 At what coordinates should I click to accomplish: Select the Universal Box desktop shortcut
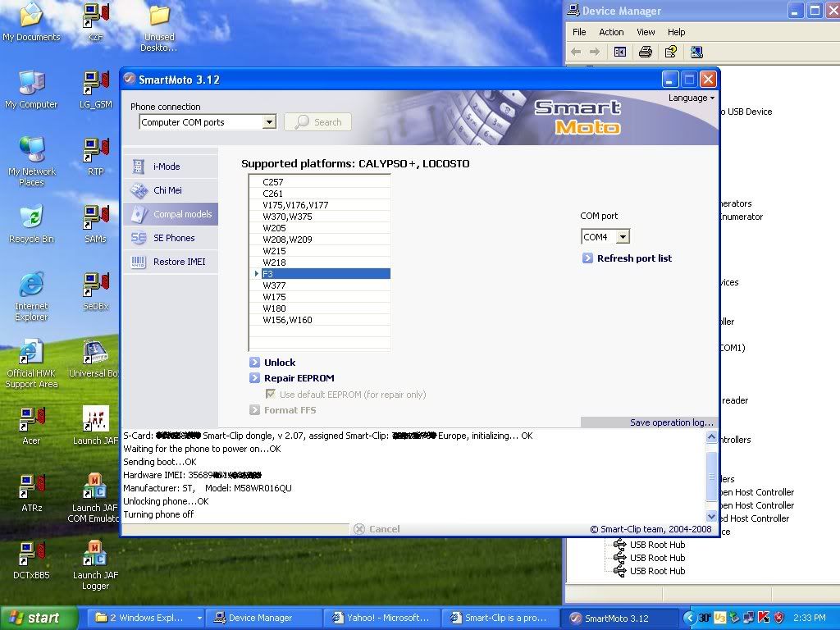click(94, 359)
